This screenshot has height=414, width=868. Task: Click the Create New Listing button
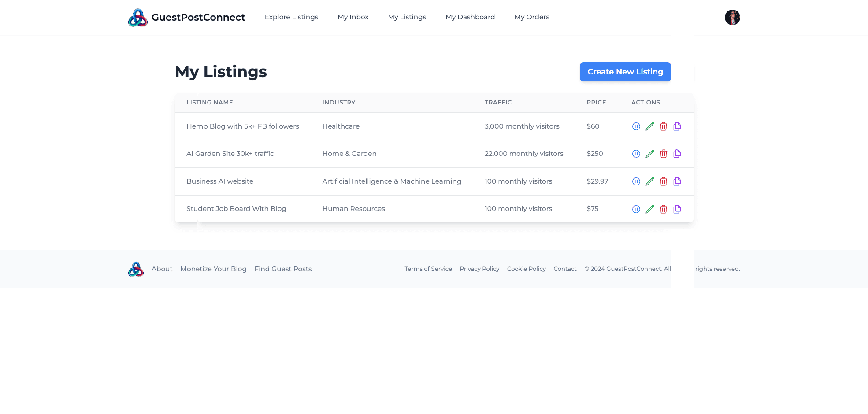[625, 72]
